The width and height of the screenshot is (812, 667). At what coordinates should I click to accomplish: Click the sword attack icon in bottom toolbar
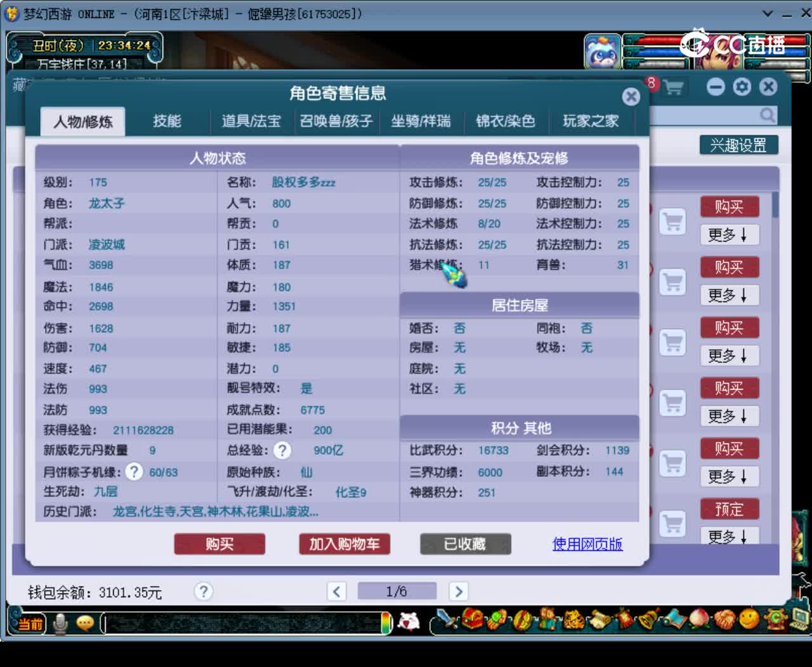pos(447,619)
